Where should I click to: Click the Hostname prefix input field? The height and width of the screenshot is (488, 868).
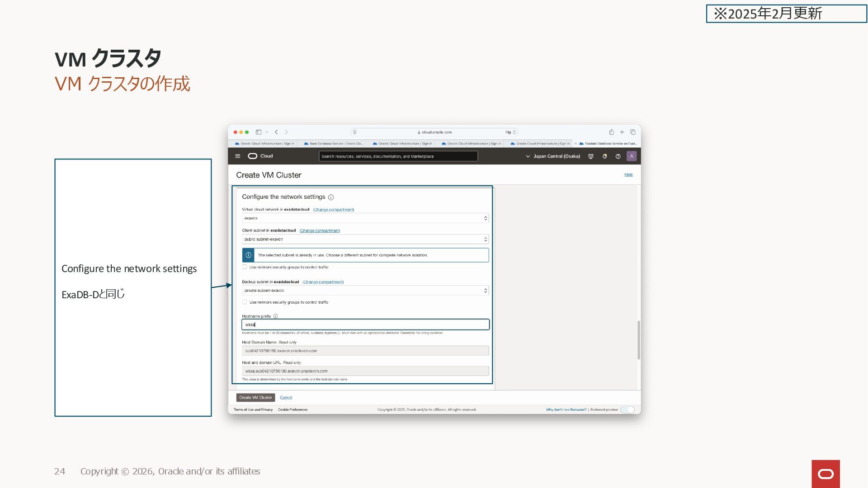coord(365,324)
